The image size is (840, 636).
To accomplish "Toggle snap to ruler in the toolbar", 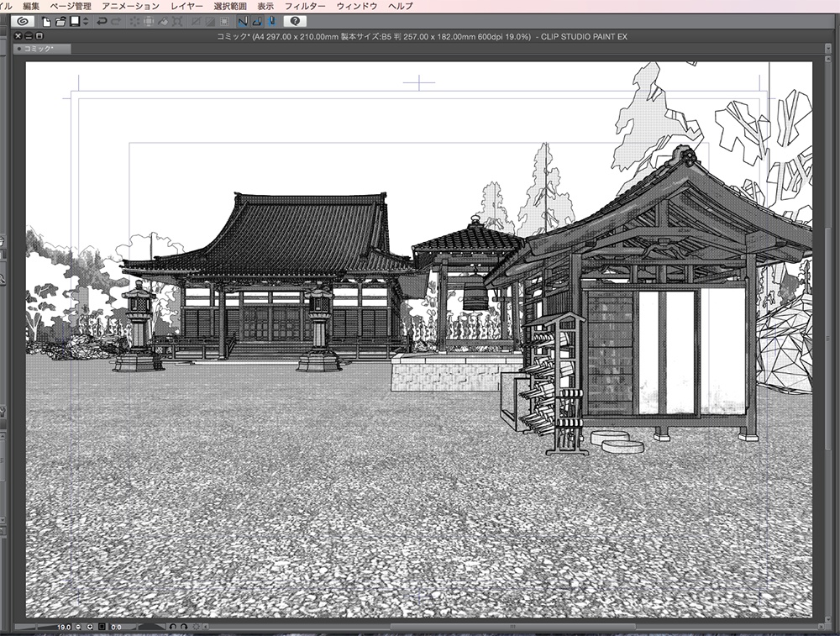I will pyautogui.click(x=242, y=22).
